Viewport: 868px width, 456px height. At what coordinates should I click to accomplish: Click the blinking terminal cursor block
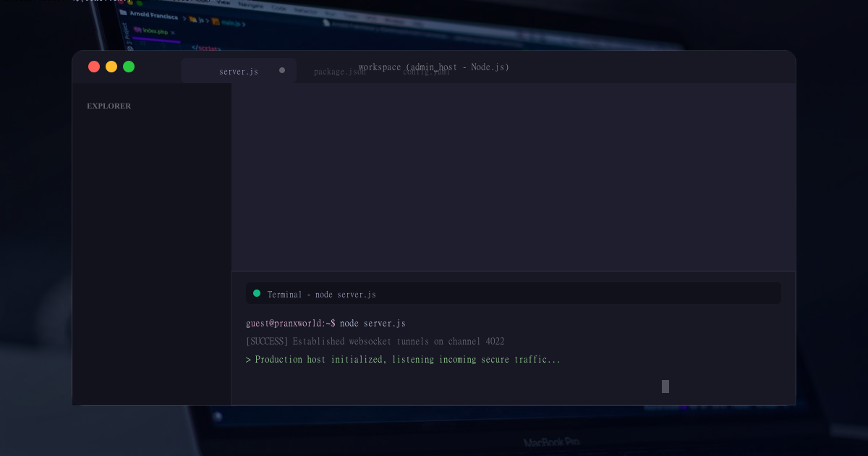point(665,387)
